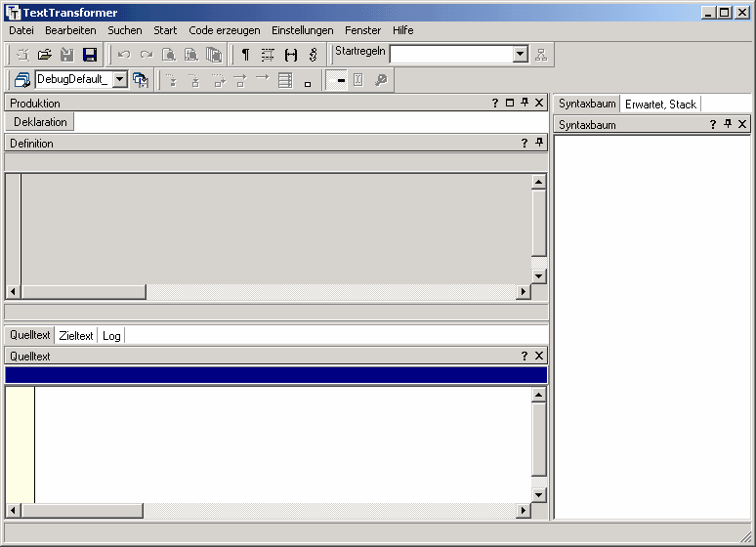Screen dimensions: 756x547
Task: Click the first debug step-into icon
Action: 172,80
